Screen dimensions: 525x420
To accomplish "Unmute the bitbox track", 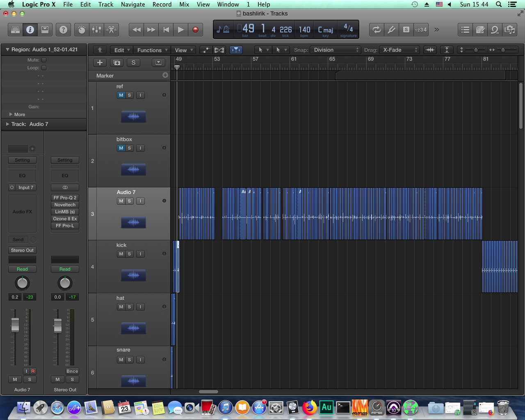I will click(121, 148).
